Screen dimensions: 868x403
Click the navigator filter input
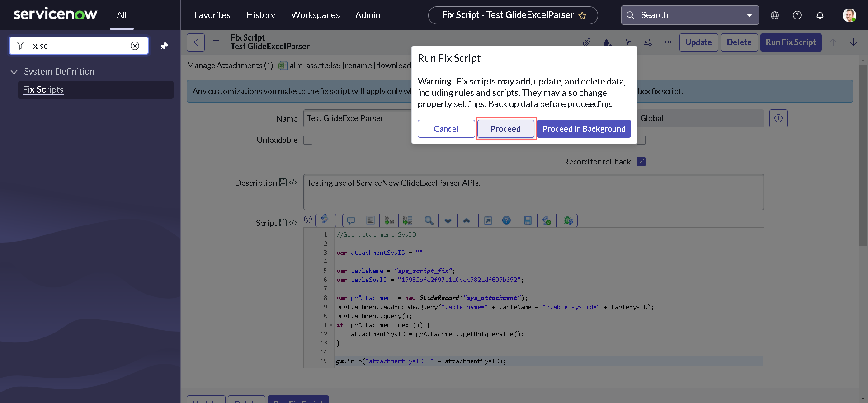tap(80, 46)
